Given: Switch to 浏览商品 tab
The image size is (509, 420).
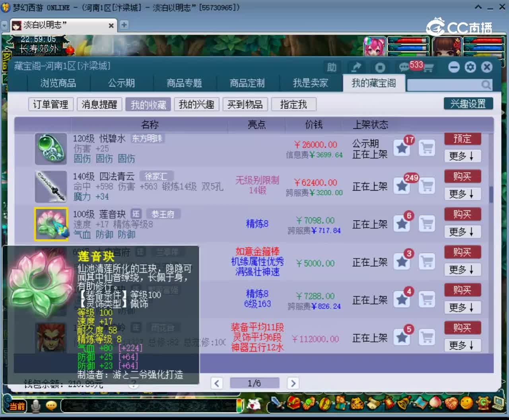Looking at the screenshot, I should point(58,83).
